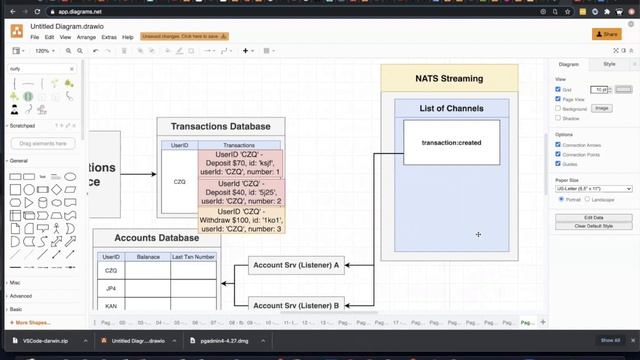Toggle the Connection Arrows checkbox
Viewport: 640px width, 360px height.
point(558,144)
